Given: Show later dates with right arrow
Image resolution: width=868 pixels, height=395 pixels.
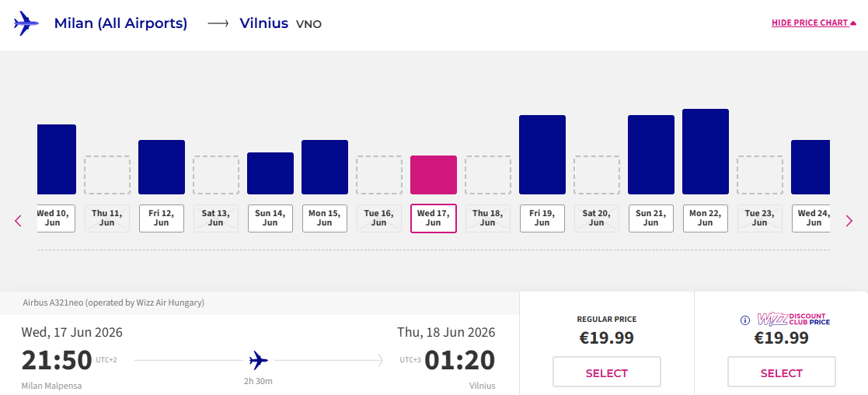Looking at the screenshot, I should pos(849,221).
